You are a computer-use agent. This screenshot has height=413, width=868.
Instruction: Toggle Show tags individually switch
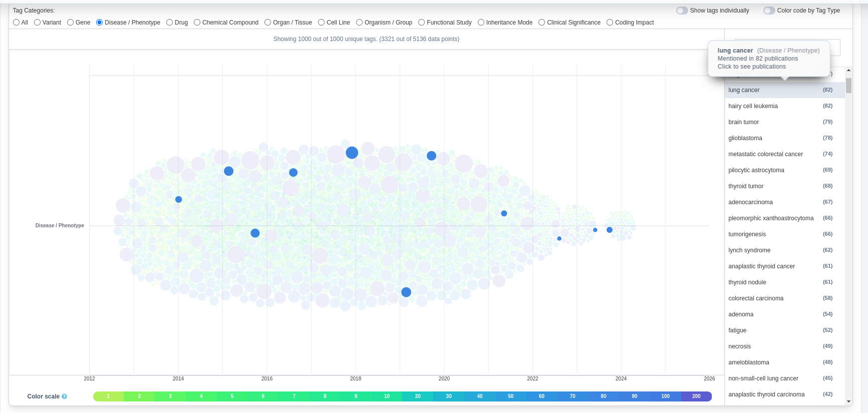(x=682, y=11)
